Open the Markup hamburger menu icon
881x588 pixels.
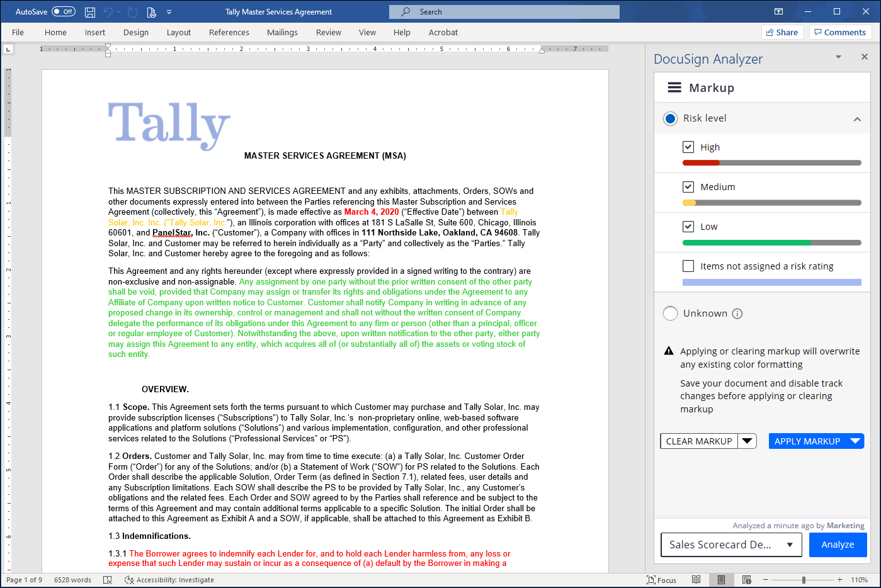pos(674,88)
